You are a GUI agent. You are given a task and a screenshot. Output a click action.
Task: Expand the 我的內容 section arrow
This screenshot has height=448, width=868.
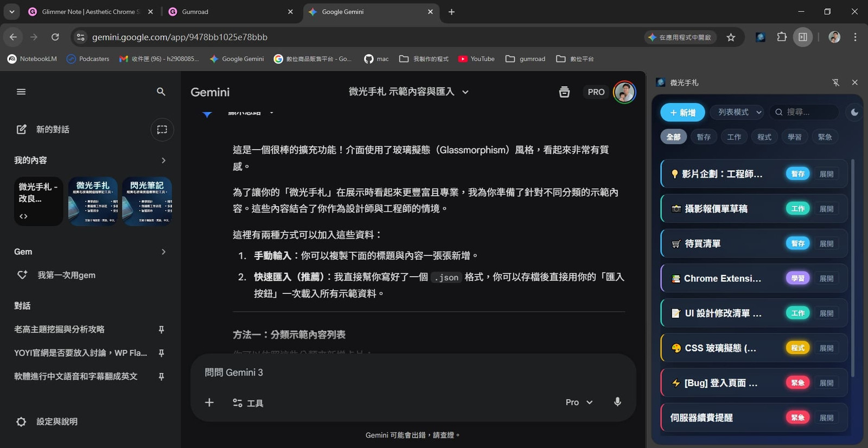click(x=163, y=161)
